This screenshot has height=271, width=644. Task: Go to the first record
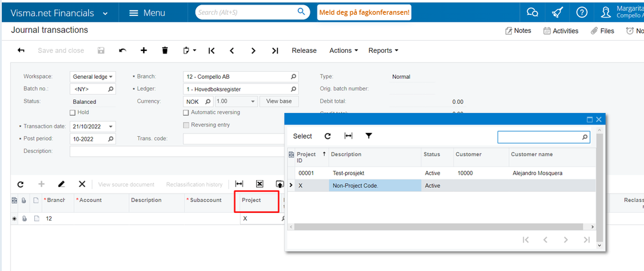(211, 50)
